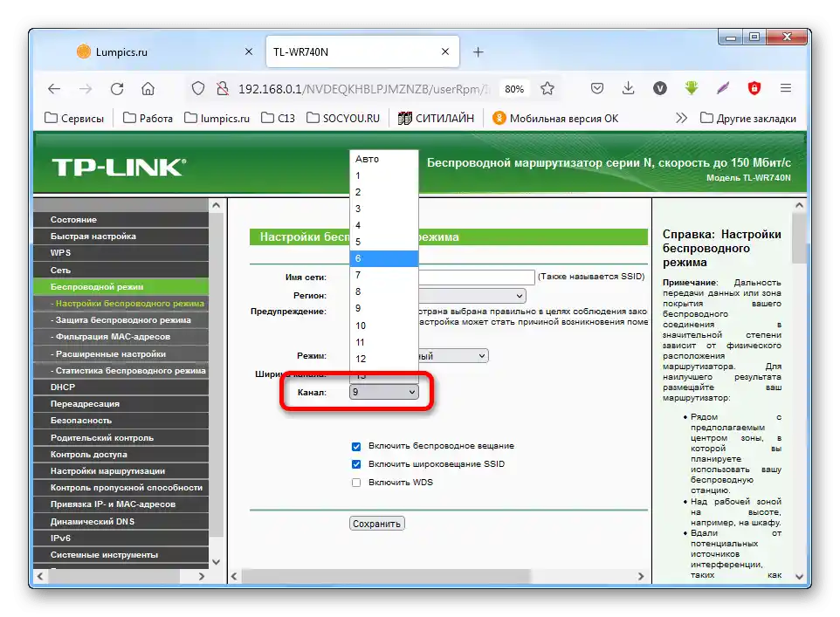Image resolution: width=840 pixels, height=617 pixels.
Task: Open Сеть in the sidebar
Action: [121, 270]
